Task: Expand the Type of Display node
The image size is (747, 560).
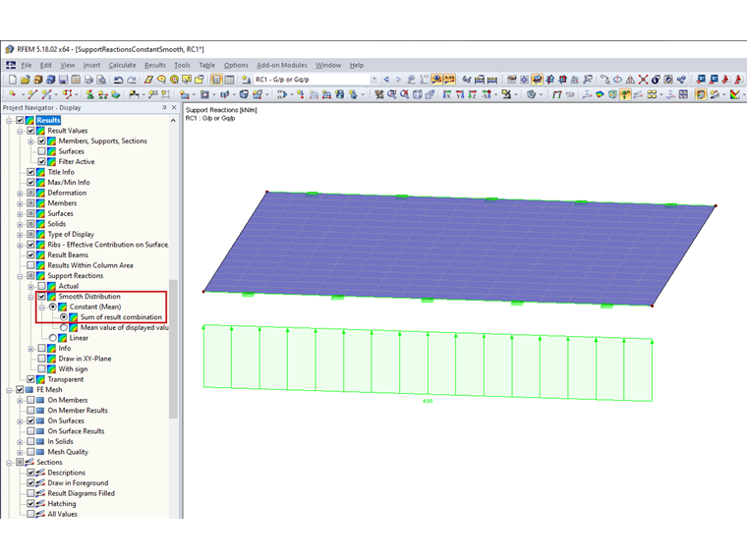Action: (20, 235)
